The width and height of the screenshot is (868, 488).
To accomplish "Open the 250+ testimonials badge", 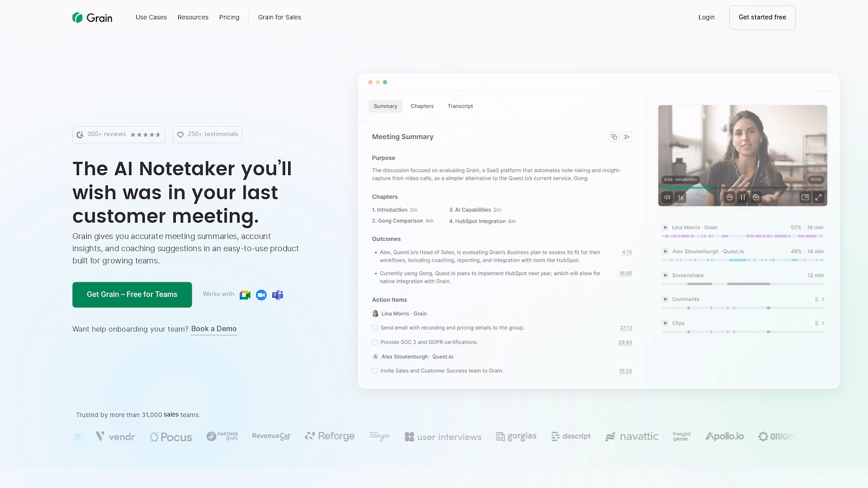I will [208, 134].
